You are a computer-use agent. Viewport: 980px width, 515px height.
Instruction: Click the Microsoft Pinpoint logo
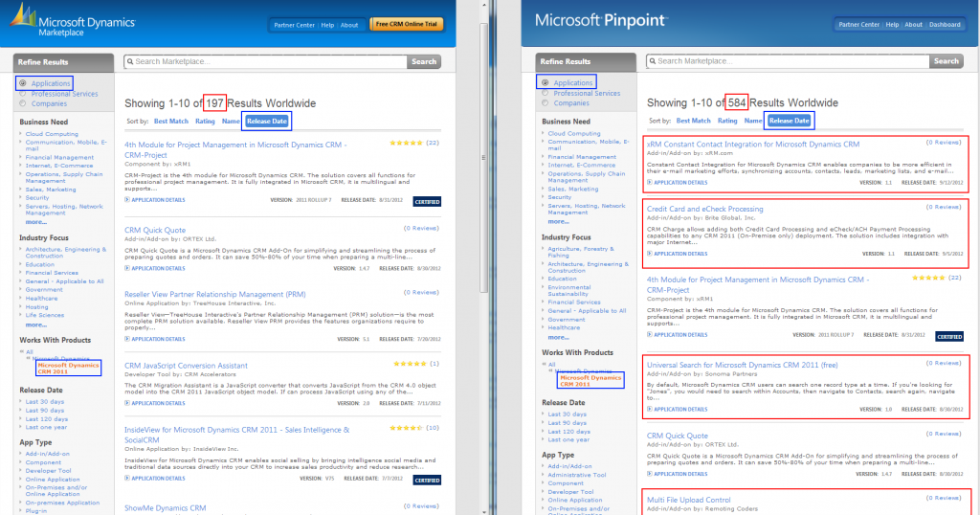pos(601,21)
